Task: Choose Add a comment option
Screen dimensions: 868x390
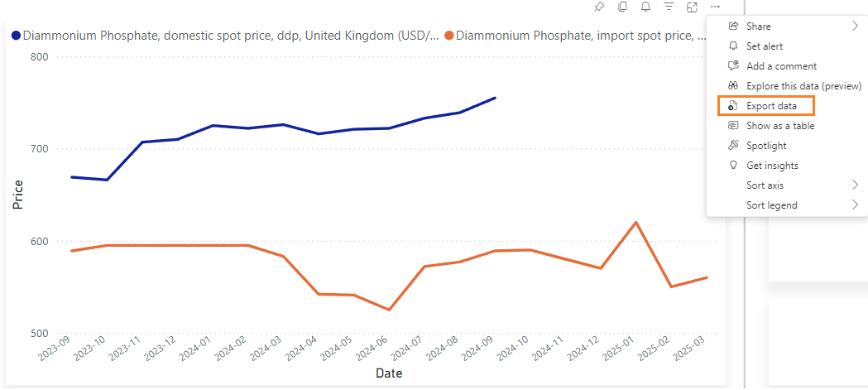Action: [781, 66]
